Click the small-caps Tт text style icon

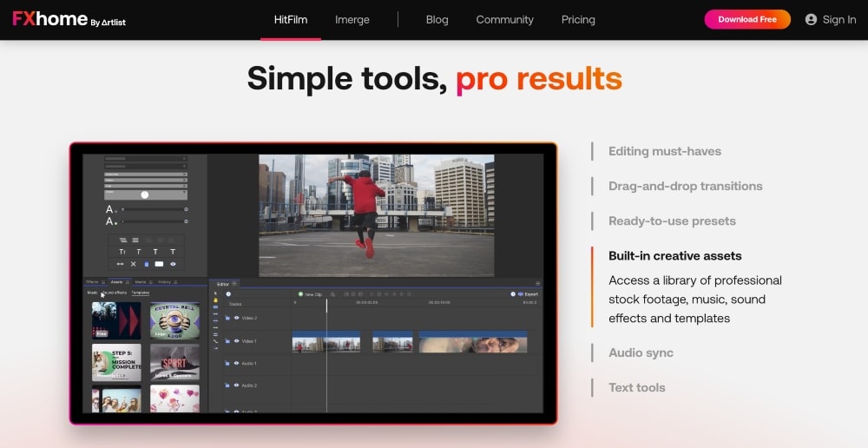pyautogui.click(x=122, y=252)
